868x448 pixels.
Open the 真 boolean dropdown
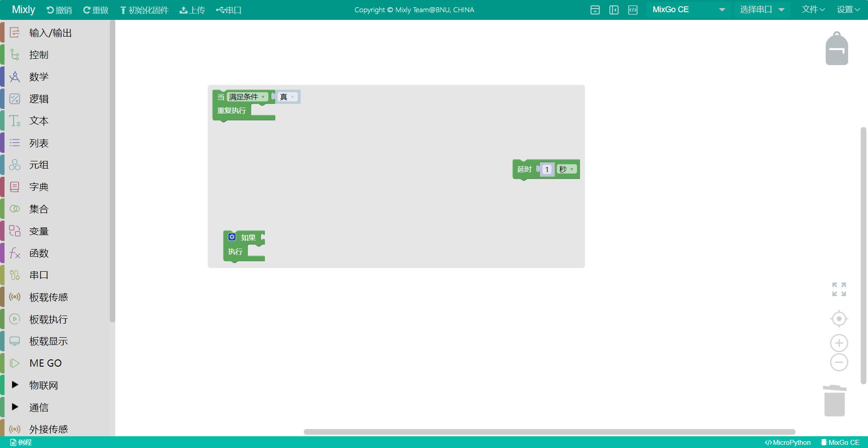(288, 97)
